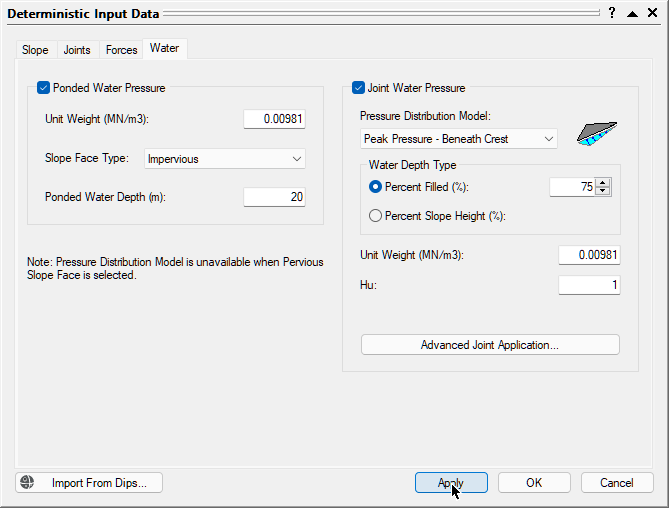Image resolution: width=669 pixels, height=508 pixels.
Task: Click the note about Pervious Slope Face
Action: tap(175, 268)
